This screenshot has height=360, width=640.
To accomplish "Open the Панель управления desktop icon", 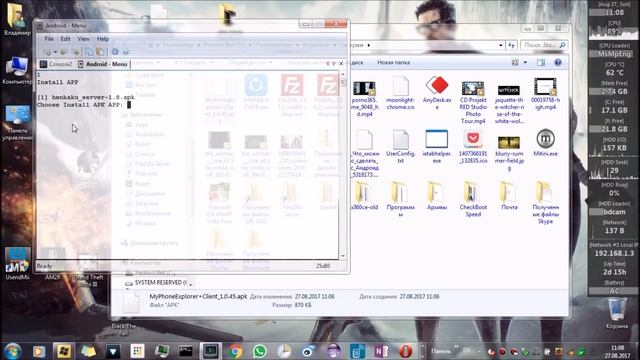I will (17, 123).
